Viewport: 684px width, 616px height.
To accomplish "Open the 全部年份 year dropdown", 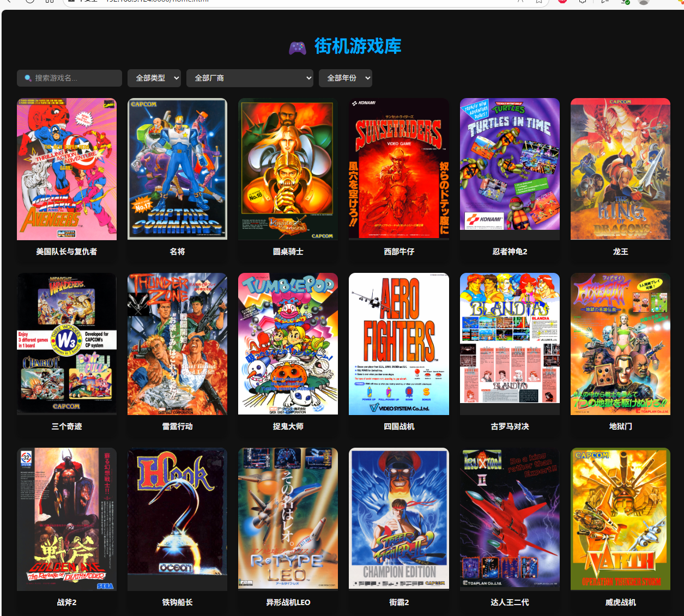I will (346, 78).
